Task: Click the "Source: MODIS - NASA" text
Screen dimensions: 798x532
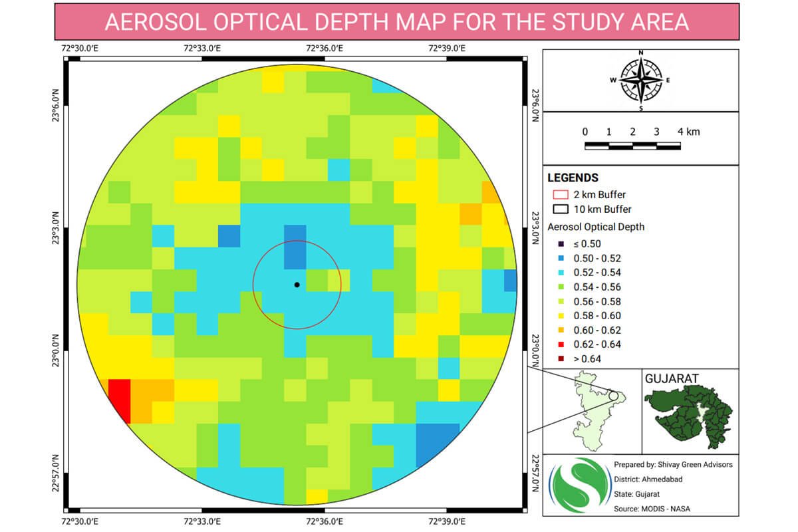Action: [652, 508]
